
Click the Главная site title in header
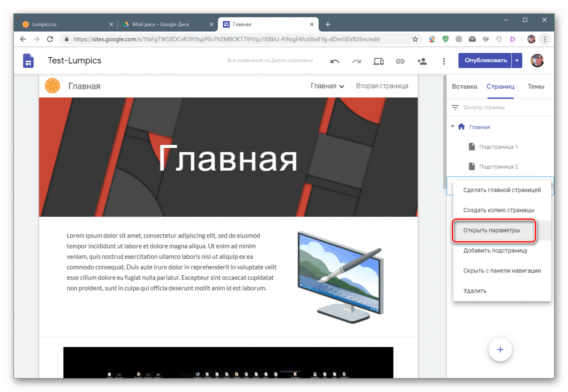tap(84, 86)
